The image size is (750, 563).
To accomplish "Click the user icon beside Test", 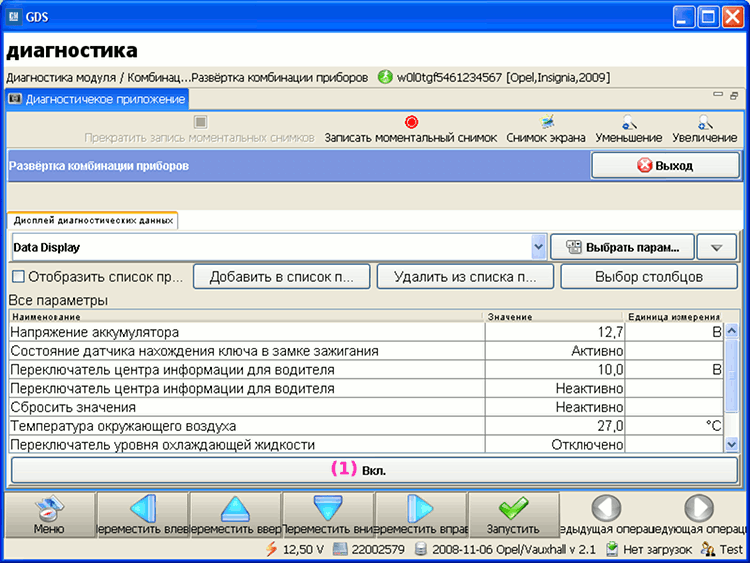I will click(x=708, y=549).
